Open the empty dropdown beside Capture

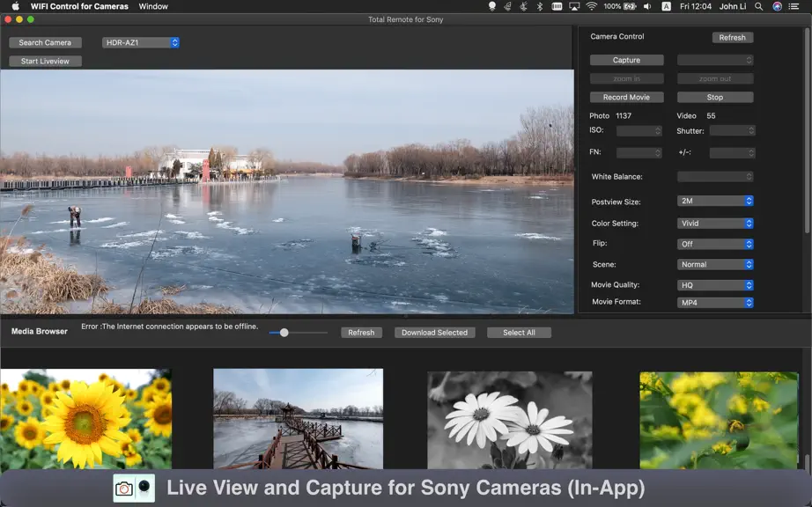(715, 60)
